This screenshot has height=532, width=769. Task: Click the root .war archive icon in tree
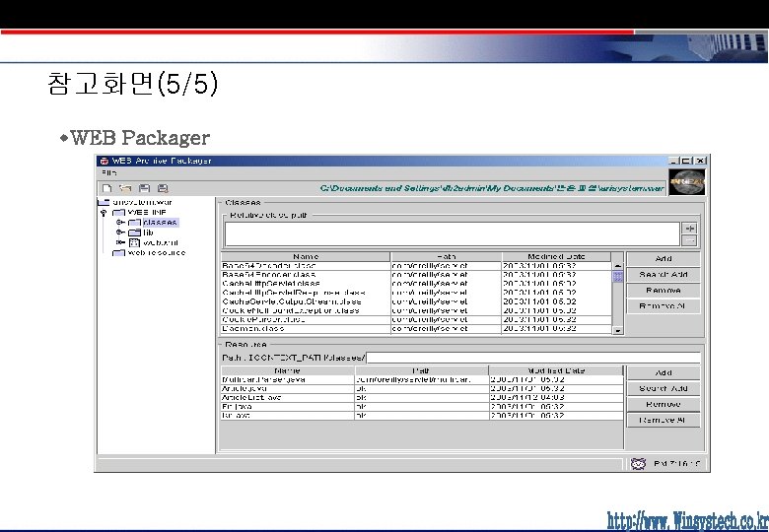click(104, 202)
